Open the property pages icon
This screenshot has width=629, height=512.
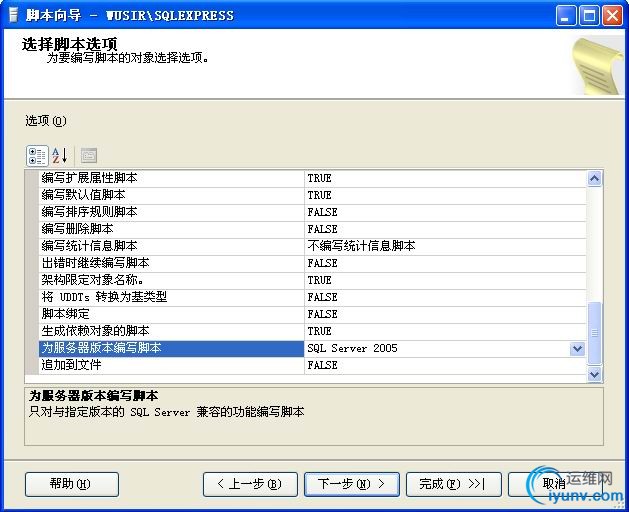[x=89, y=156]
